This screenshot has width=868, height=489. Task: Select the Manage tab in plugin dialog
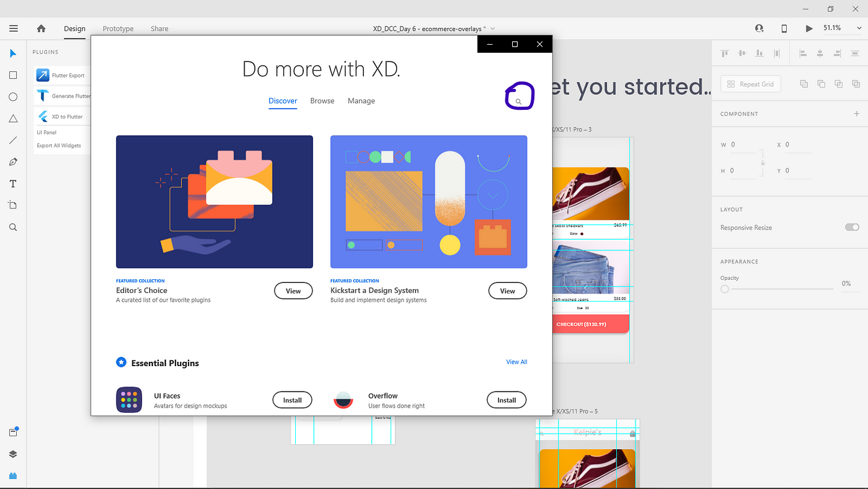pyautogui.click(x=361, y=101)
